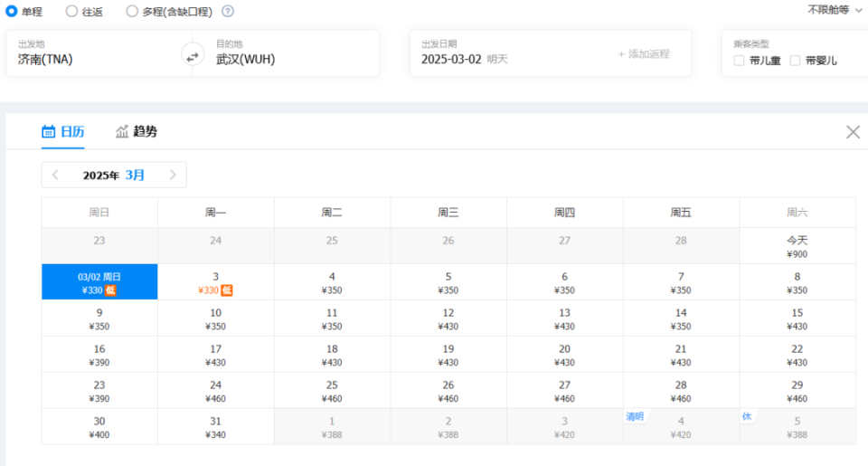Screen dimensions: 868x466
Task: Swap departure and destination cities
Action: pos(192,56)
